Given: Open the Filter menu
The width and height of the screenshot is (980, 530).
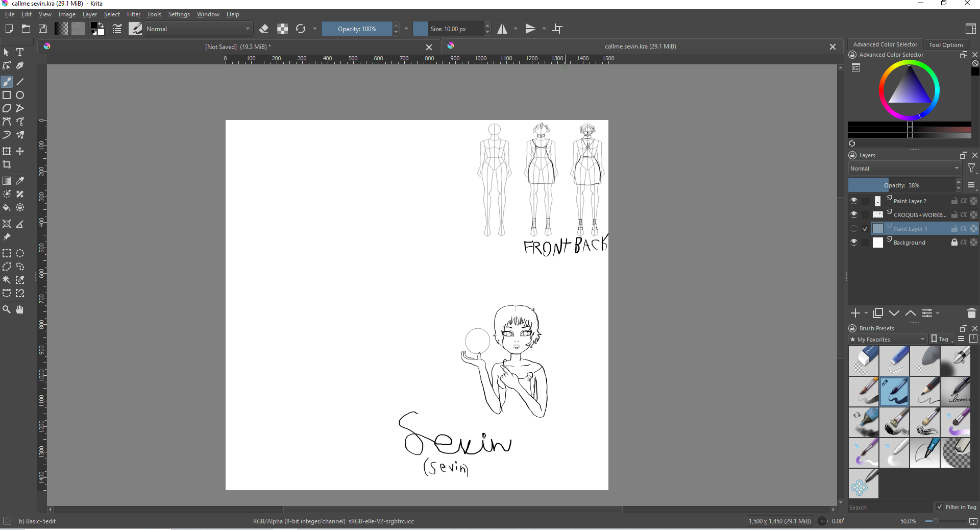Looking at the screenshot, I should (134, 14).
